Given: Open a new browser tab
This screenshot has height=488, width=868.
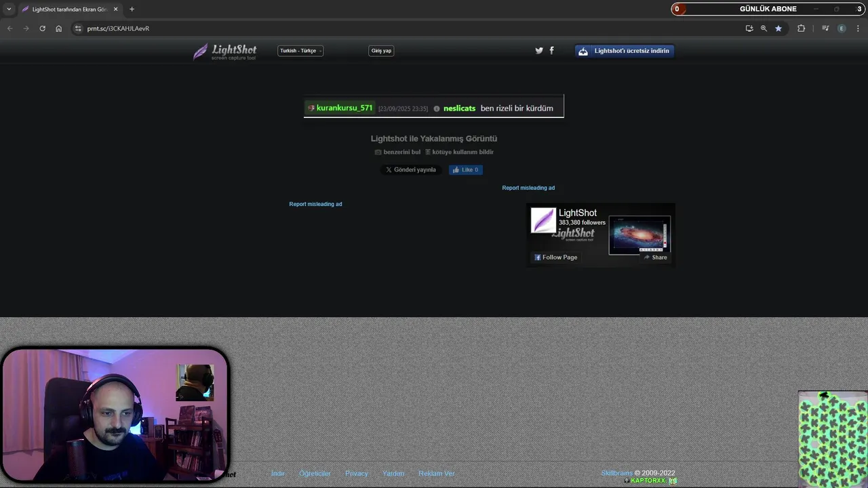Looking at the screenshot, I should pyautogui.click(x=132, y=9).
